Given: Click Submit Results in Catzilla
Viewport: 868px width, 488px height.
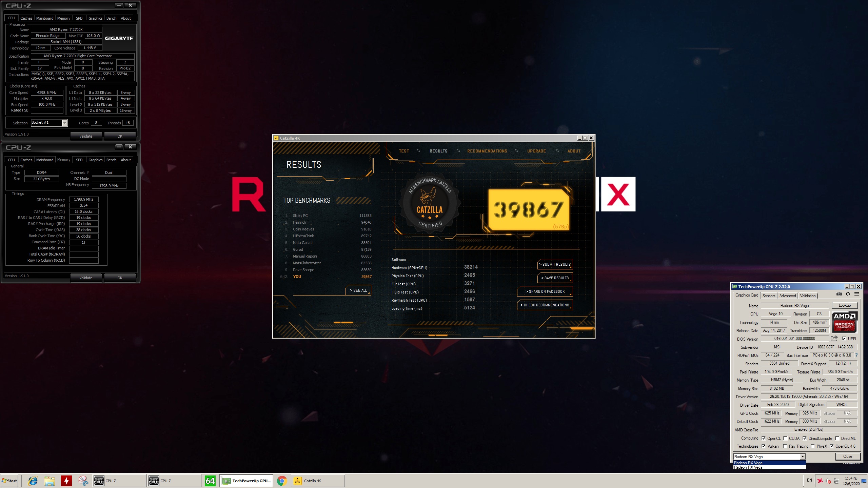Looking at the screenshot, I should [x=555, y=264].
